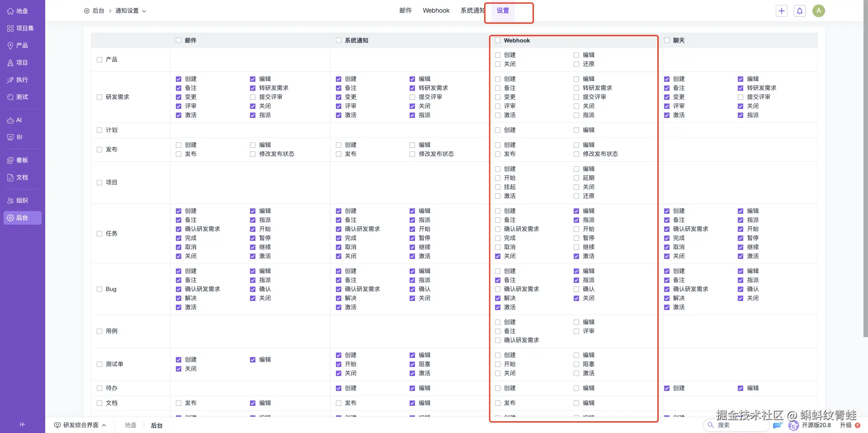Open the user avatar menu
The width and height of the screenshot is (868, 433).
click(819, 11)
